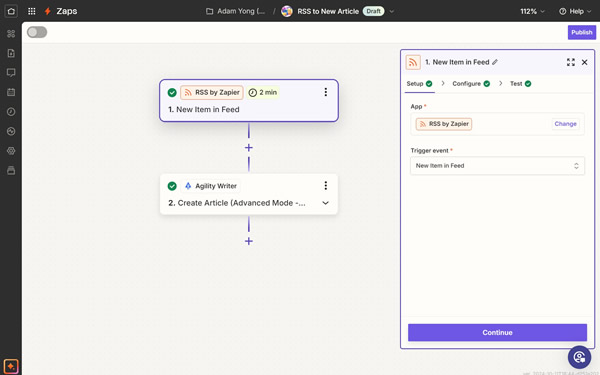Open the three-dot menu on RSS step

[326, 92]
